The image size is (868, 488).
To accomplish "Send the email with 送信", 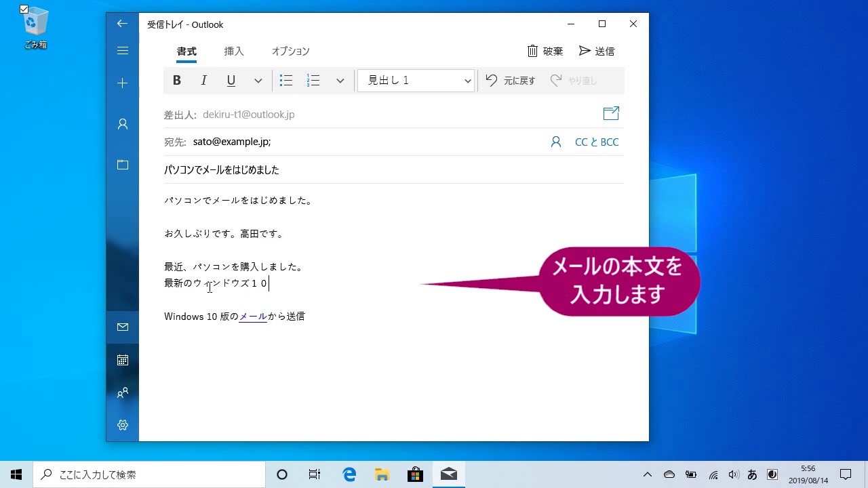I will point(597,51).
